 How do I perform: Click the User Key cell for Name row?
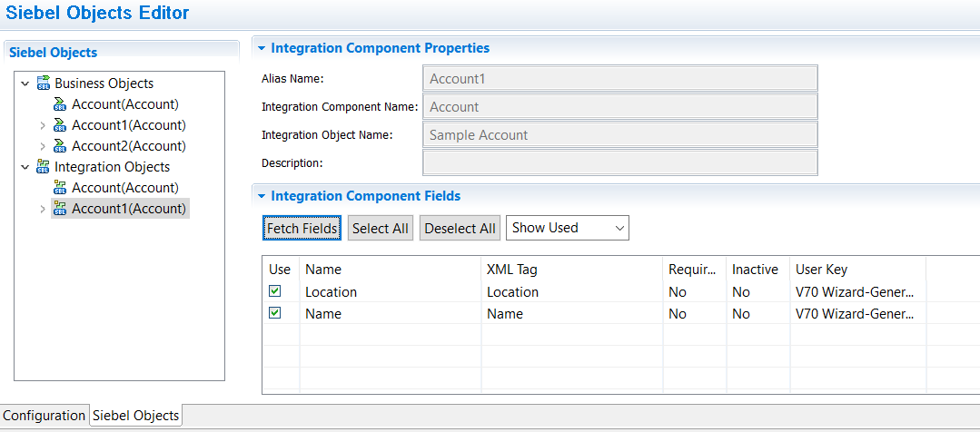click(x=857, y=313)
